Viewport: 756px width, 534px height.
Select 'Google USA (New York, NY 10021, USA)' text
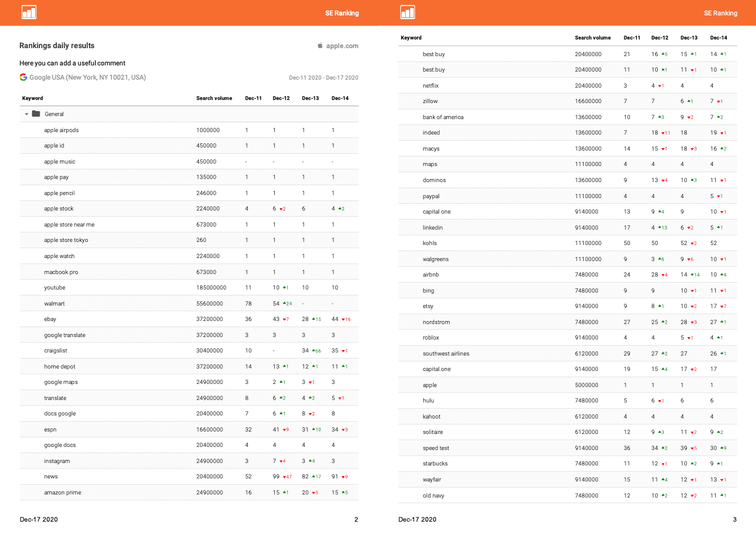88,78
